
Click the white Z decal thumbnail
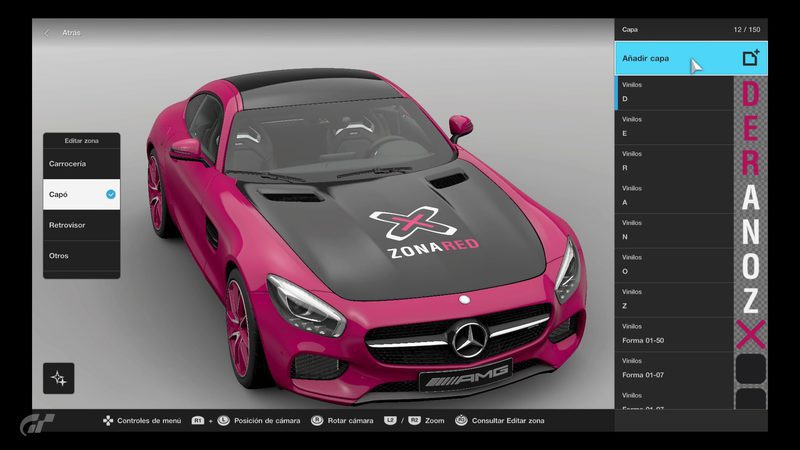coord(751,299)
